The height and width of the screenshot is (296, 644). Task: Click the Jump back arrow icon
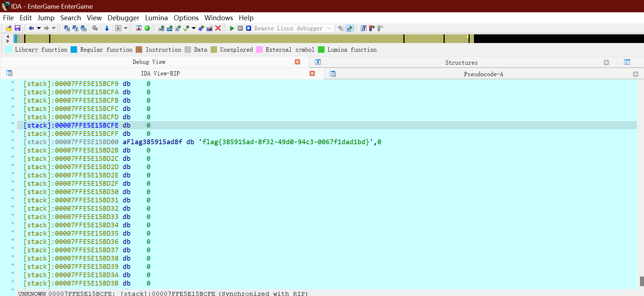[x=31, y=28]
